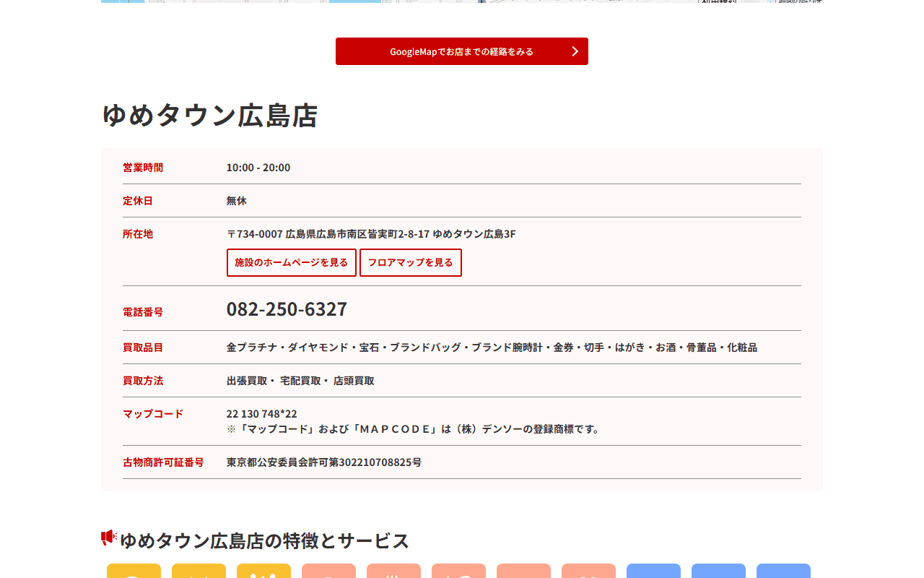This screenshot has height=578, width=924.
Task: Click the arrow chevron on the GoogleMap button
Action: coord(575,51)
